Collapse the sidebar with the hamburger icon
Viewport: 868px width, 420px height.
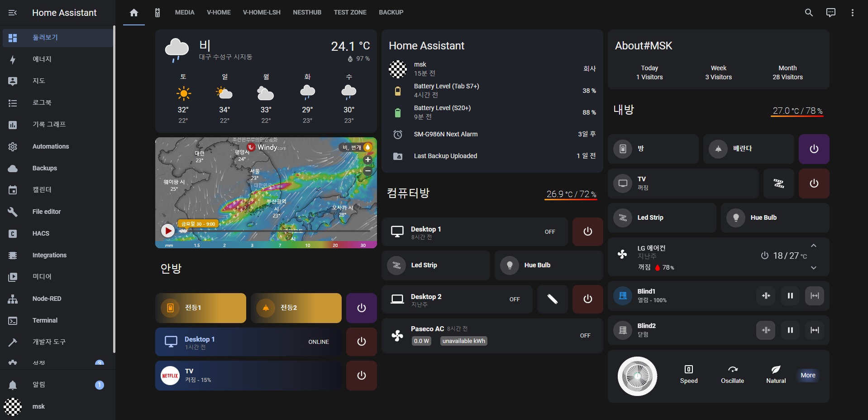coord(13,13)
